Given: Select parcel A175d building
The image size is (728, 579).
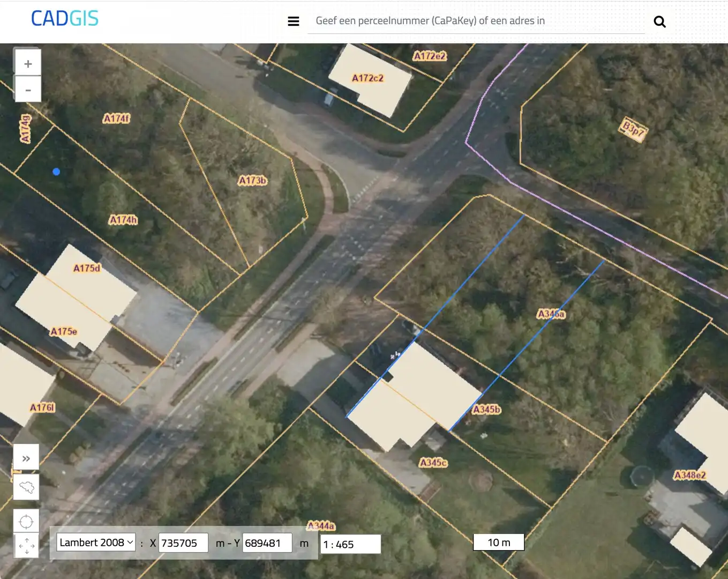Looking at the screenshot, I should point(87,269).
